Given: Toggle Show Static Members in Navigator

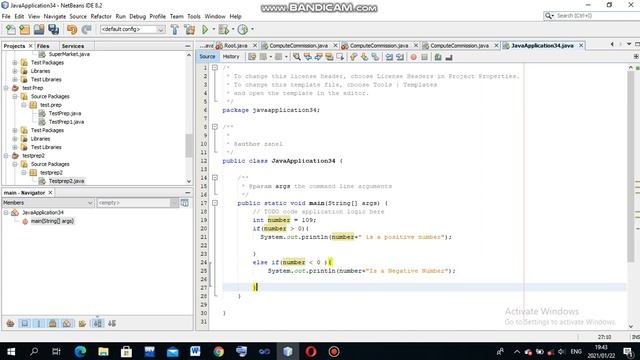Looking at the screenshot, I should tap(39, 324).
